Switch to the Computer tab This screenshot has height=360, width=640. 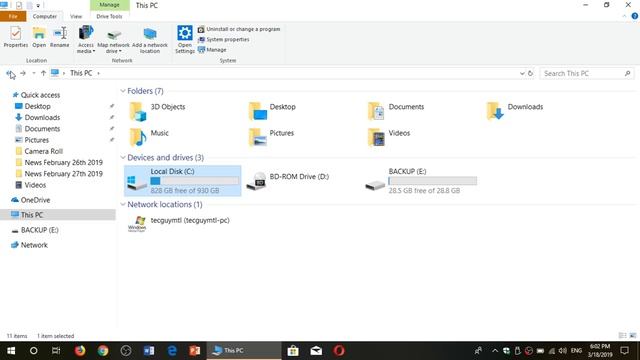[44, 16]
